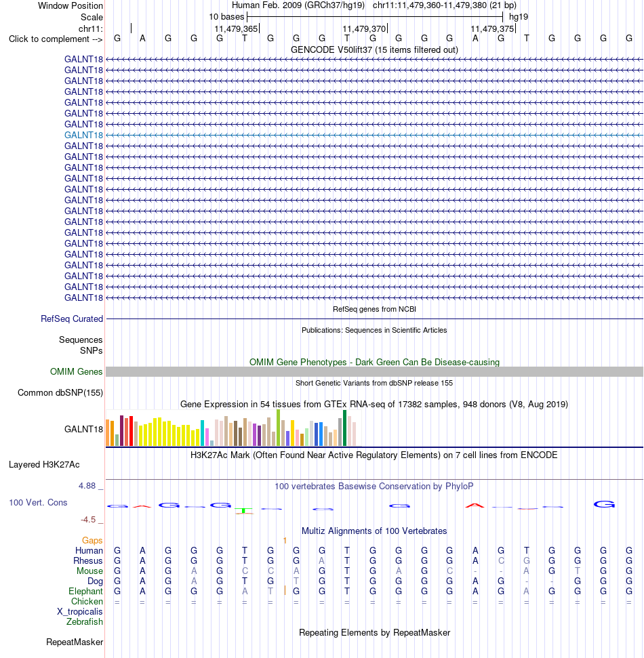Open the OMIM Gene Phenotypes track title
The width and height of the screenshot is (644, 658).
pos(374,362)
